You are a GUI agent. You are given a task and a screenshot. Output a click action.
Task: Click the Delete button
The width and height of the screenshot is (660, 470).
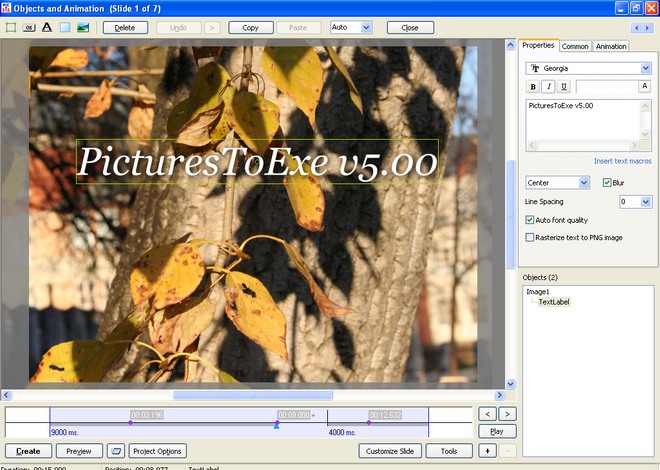click(x=125, y=28)
